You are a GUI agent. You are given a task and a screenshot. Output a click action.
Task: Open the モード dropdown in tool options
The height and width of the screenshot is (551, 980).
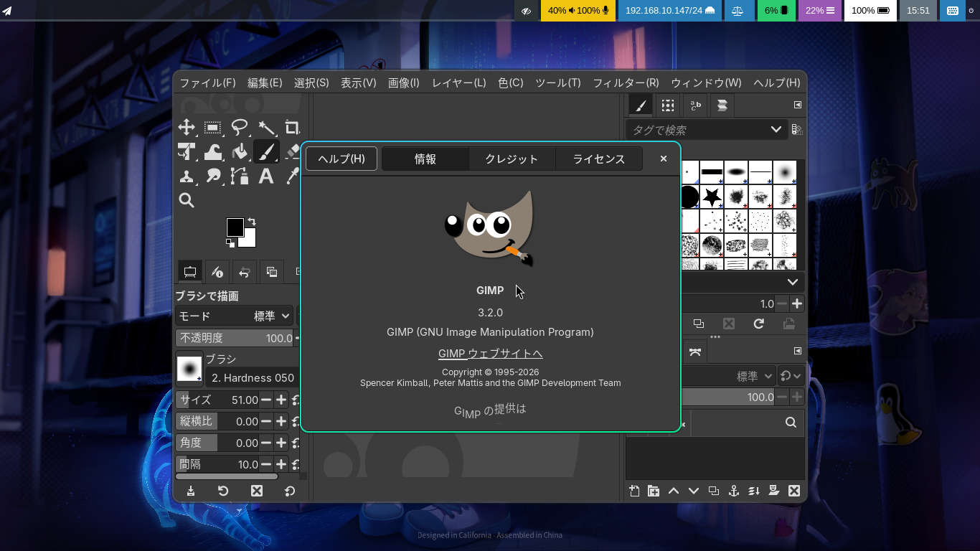(234, 316)
